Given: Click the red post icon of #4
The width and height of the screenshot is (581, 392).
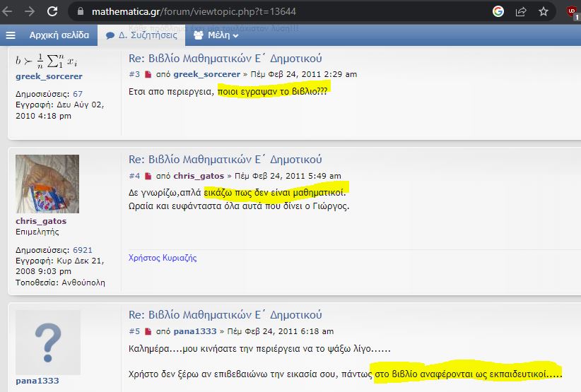Looking at the screenshot, I should coord(148,176).
